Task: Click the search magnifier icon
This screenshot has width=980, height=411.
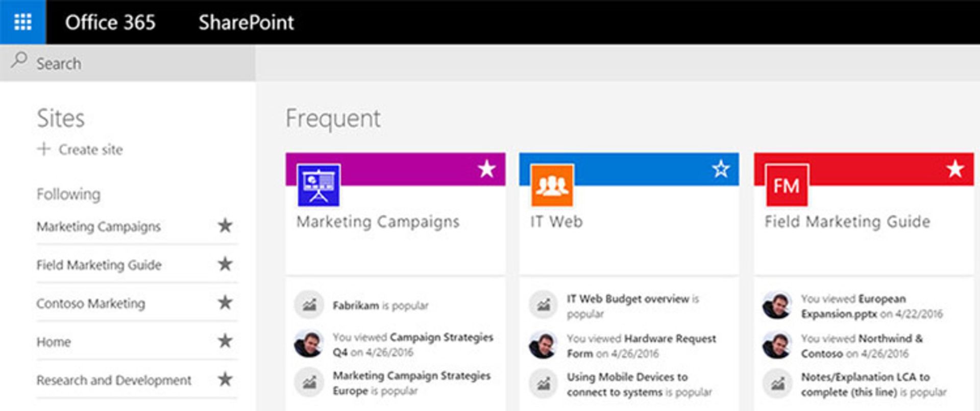Action: pyautogui.click(x=19, y=60)
